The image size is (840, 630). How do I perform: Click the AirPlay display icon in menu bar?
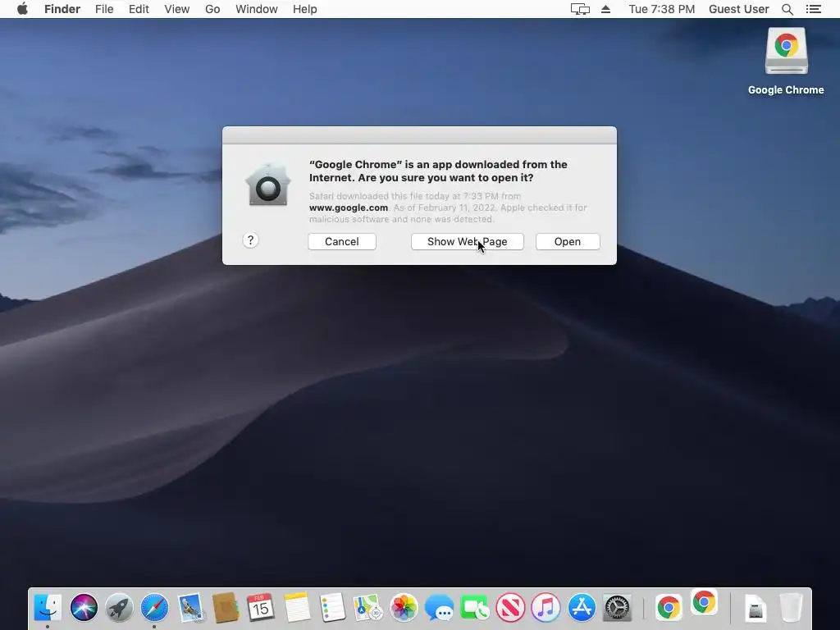point(580,9)
